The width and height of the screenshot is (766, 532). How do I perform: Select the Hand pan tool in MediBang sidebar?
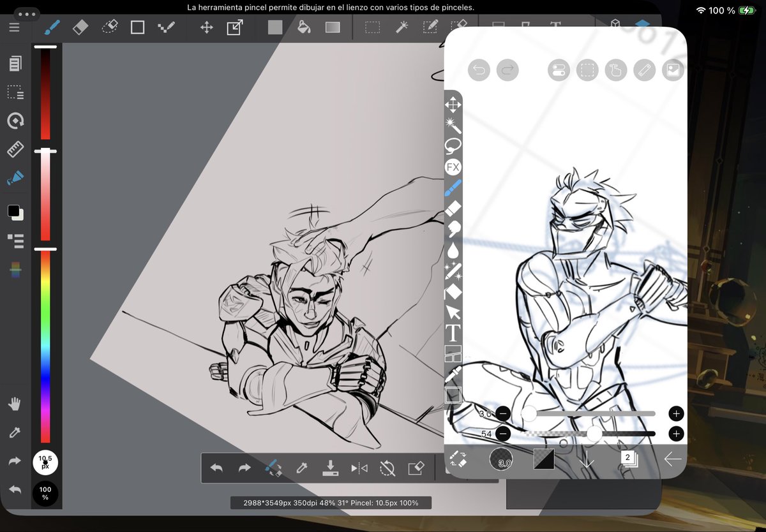click(15, 404)
